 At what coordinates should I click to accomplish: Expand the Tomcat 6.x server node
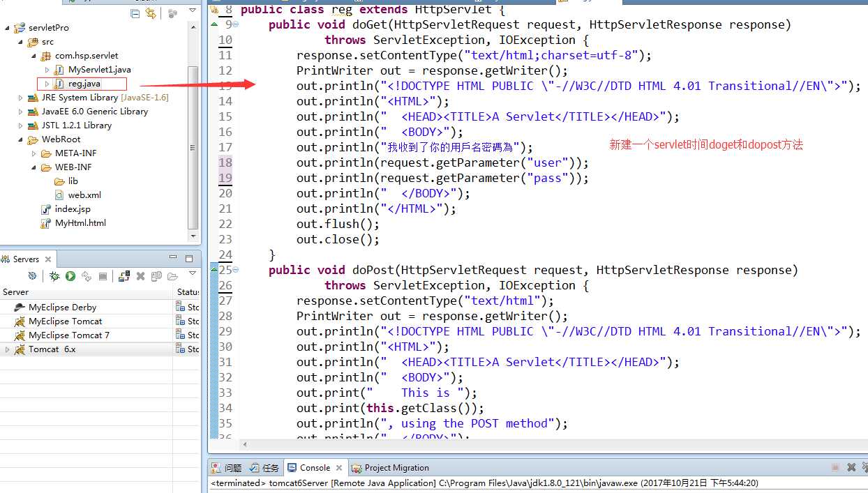(x=8, y=349)
